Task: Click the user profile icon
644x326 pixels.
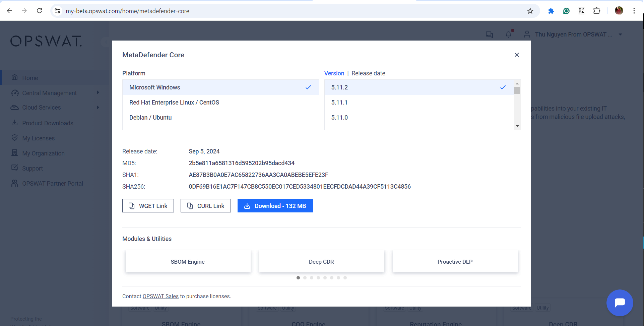Action: [527, 34]
